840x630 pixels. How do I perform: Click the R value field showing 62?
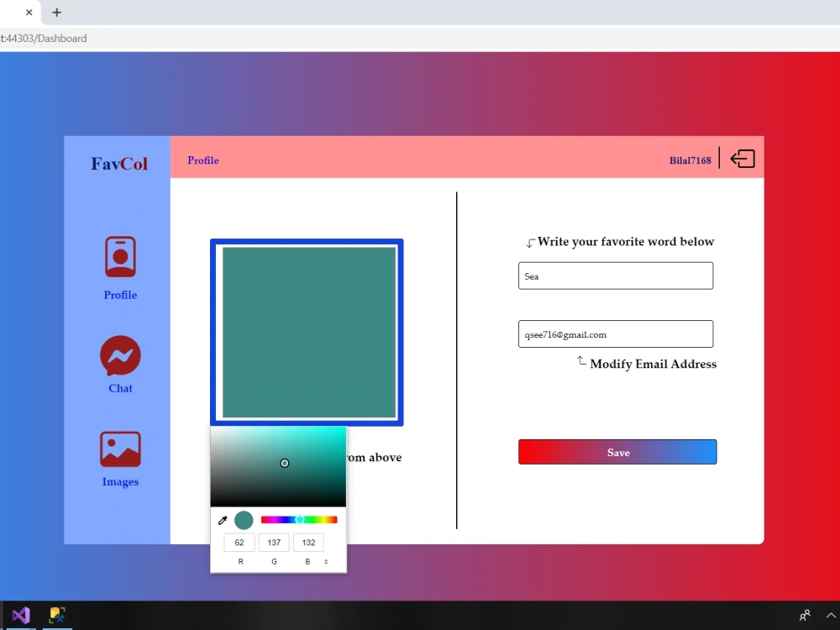[239, 542]
